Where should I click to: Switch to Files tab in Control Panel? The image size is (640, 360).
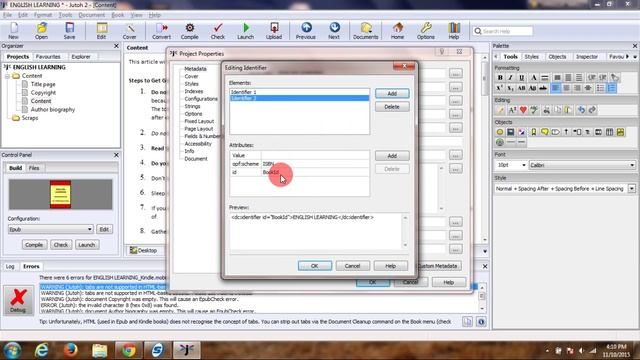(x=34, y=168)
